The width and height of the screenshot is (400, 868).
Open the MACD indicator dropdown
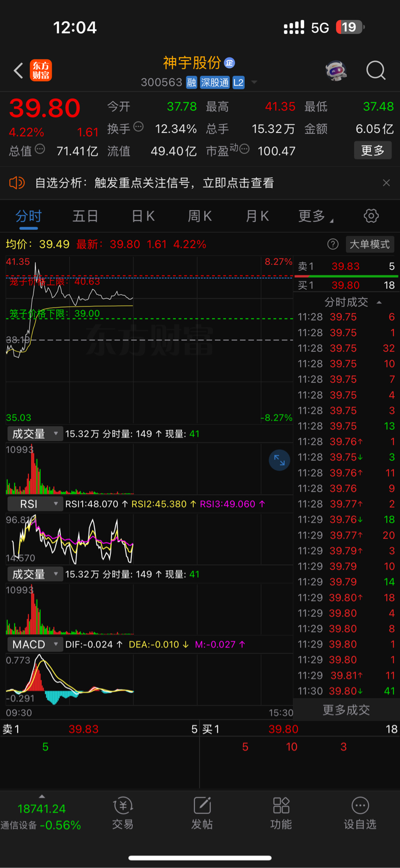pos(35,645)
